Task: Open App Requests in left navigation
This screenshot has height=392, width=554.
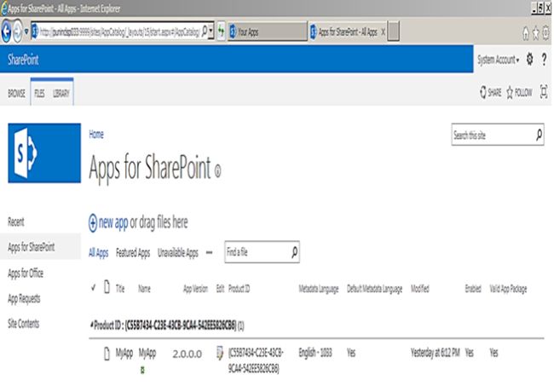Action: point(24,299)
